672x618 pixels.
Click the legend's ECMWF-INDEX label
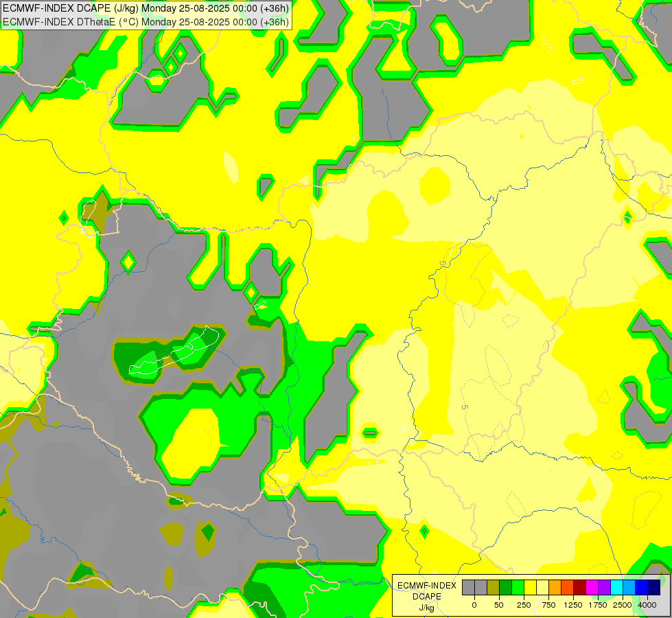point(427,586)
